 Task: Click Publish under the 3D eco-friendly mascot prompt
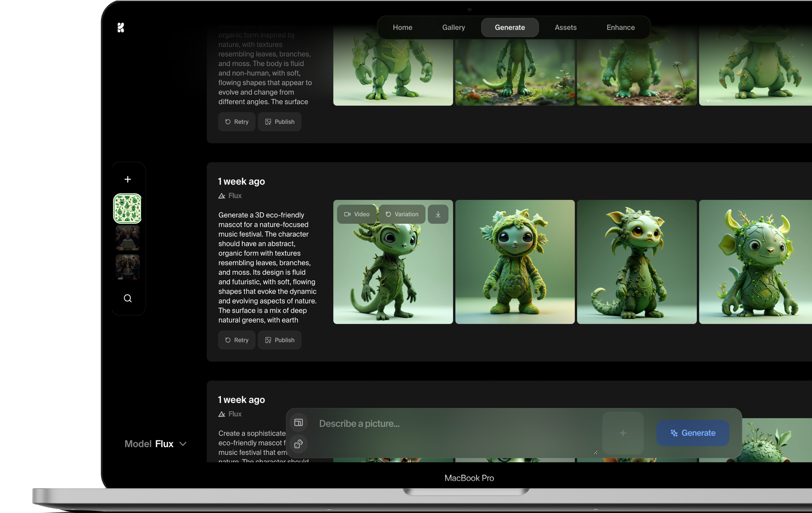click(x=280, y=340)
